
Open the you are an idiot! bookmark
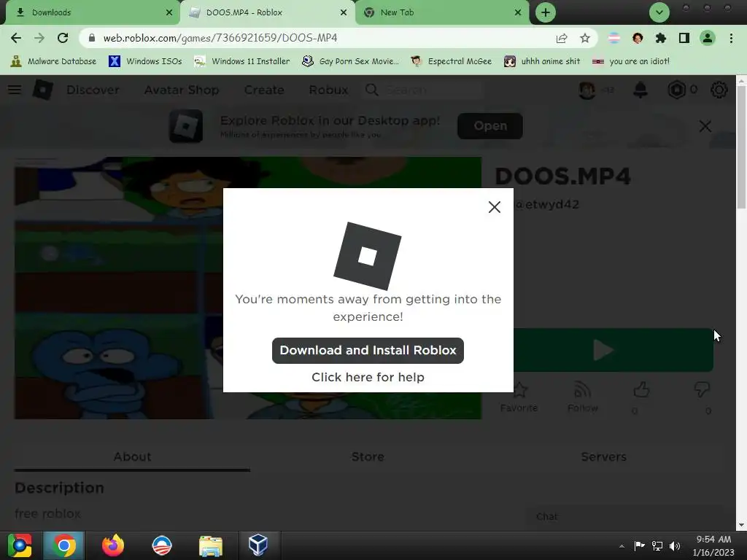click(x=631, y=61)
